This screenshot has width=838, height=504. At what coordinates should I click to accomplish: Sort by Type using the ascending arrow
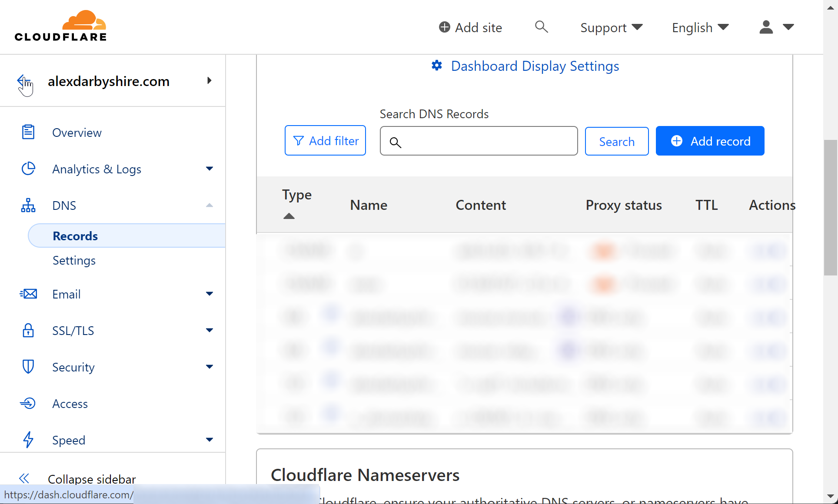tap(289, 216)
